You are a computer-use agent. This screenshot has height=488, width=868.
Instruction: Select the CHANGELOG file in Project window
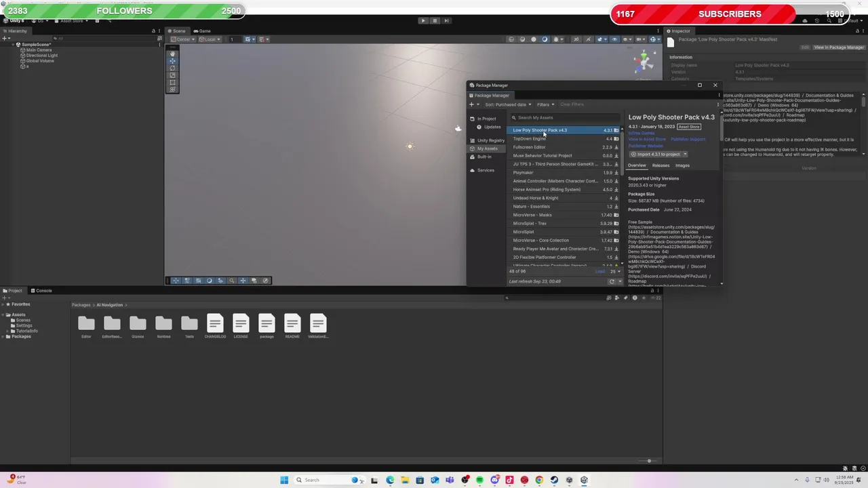[215, 326]
